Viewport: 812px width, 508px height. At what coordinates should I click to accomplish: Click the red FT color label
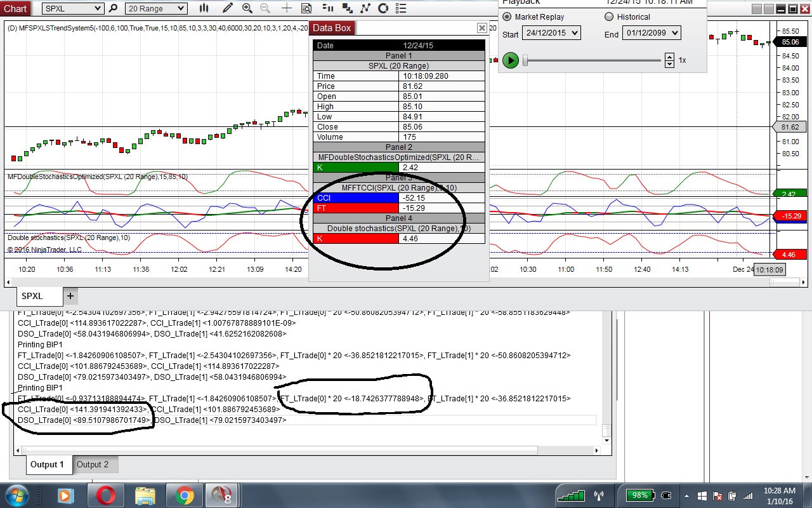[356, 208]
